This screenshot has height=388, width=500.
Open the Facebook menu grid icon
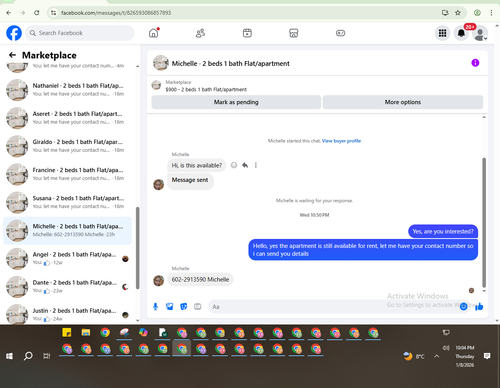tap(442, 33)
